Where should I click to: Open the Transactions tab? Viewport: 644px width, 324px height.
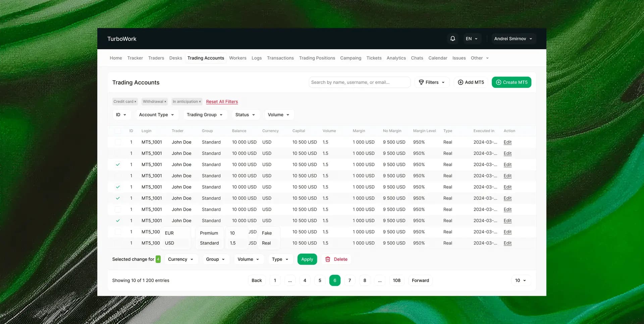tap(280, 58)
